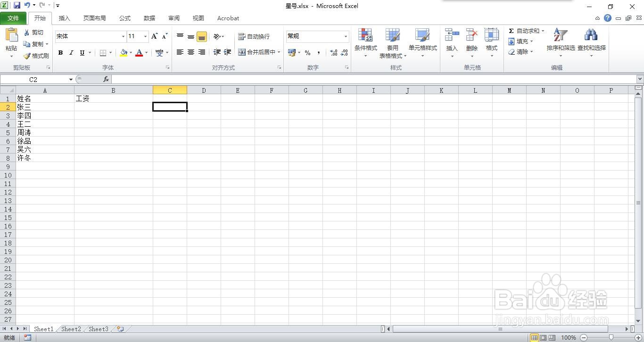
Task: Apply the red font color A
Action: pos(139,53)
